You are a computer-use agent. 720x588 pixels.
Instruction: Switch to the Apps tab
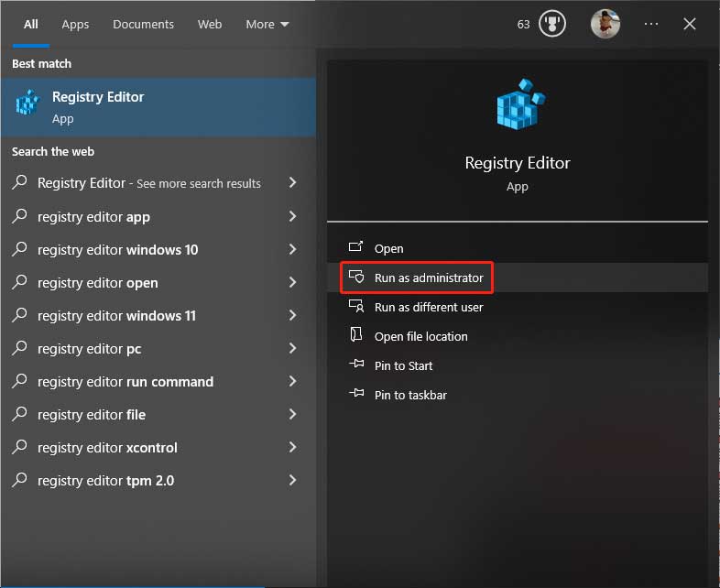click(75, 25)
